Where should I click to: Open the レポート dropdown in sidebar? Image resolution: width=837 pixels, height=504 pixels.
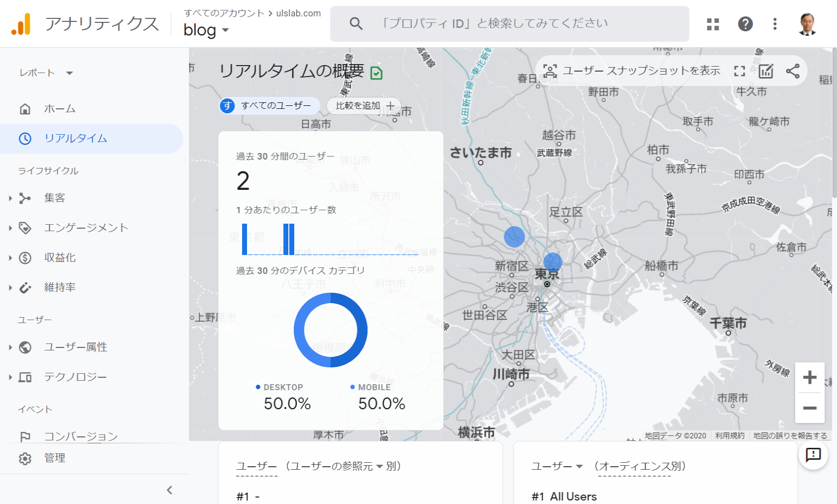tap(46, 73)
